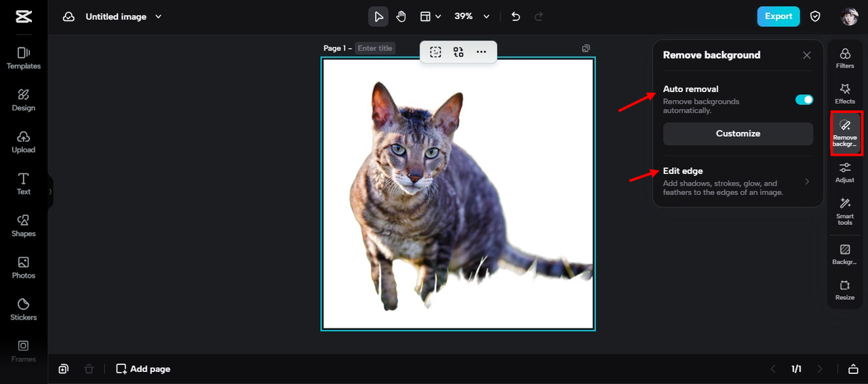
Task: Open the Resize tool
Action: pyautogui.click(x=845, y=291)
